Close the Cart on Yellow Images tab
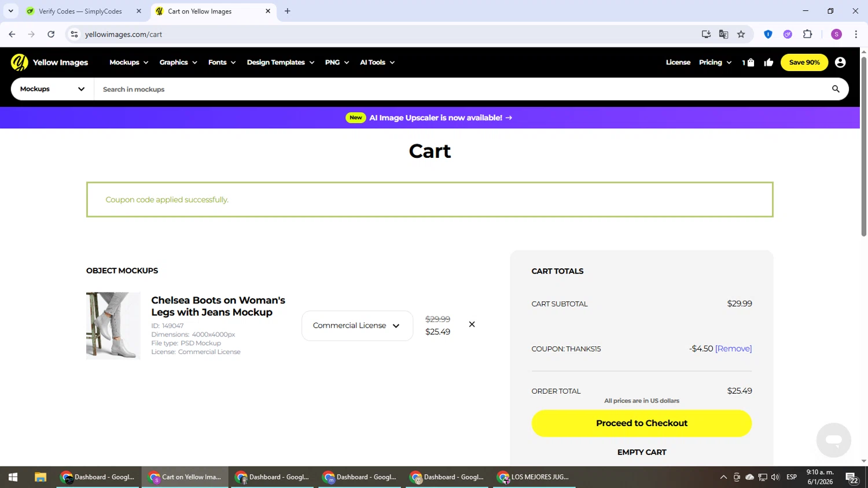This screenshot has height=488, width=868. point(268,11)
